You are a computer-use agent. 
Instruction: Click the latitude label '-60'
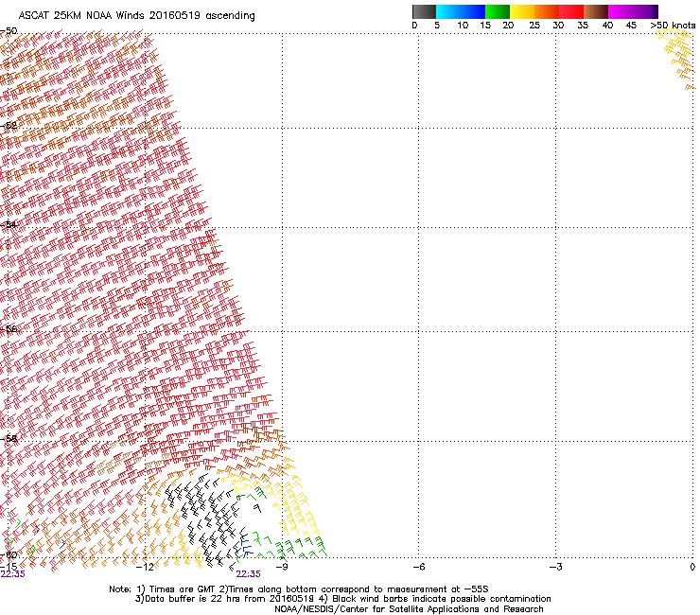point(9,555)
